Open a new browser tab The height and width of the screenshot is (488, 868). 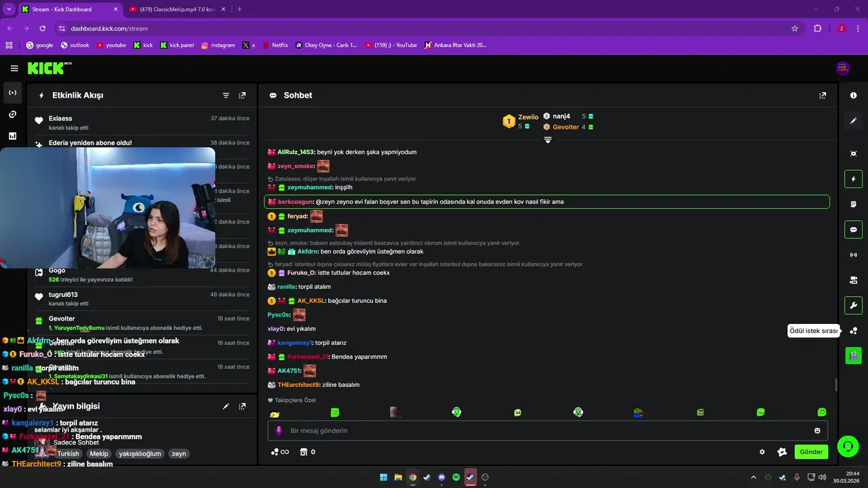239,9
